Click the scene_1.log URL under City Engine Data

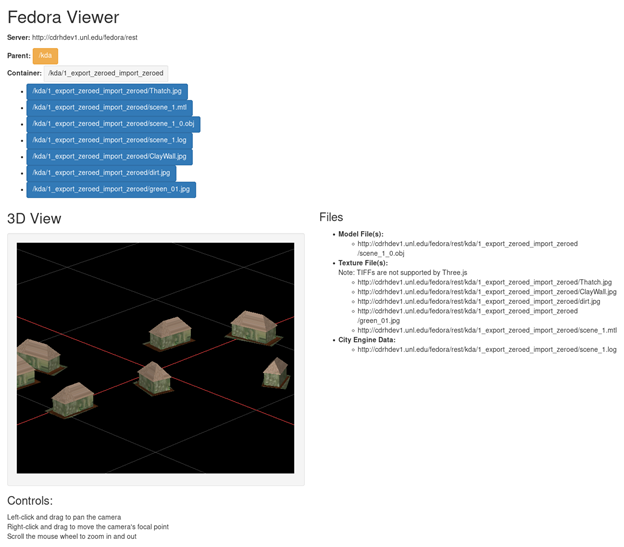(x=486, y=349)
